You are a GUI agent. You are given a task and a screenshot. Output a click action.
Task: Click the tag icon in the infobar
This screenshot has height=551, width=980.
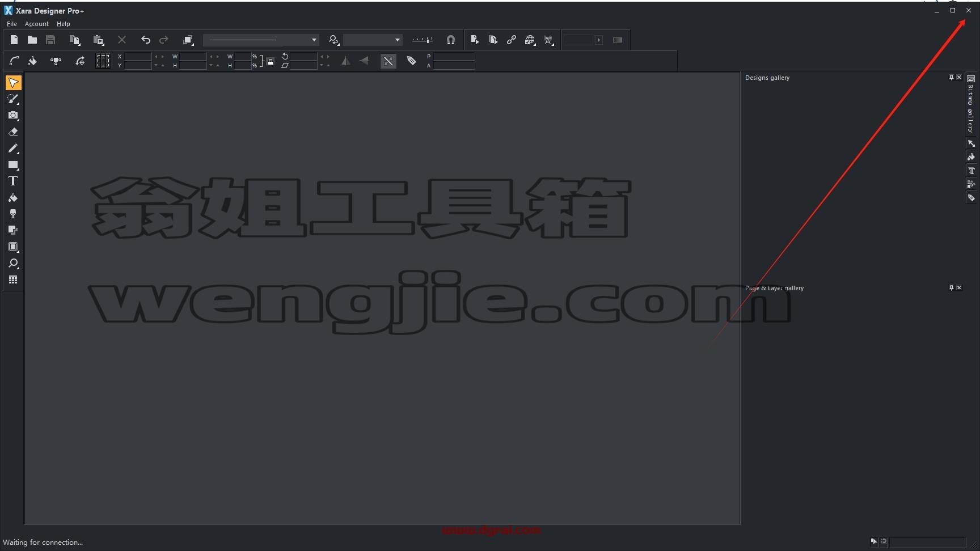(412, 61)
